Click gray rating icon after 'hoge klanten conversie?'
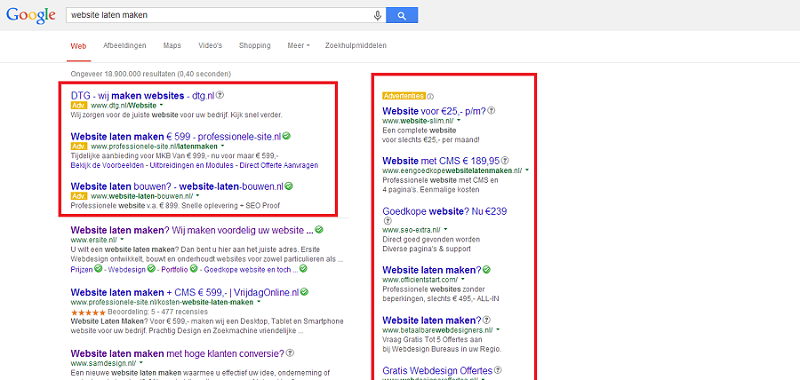Image resolution: width=800 pixels, height=380 pixels. 290,353
